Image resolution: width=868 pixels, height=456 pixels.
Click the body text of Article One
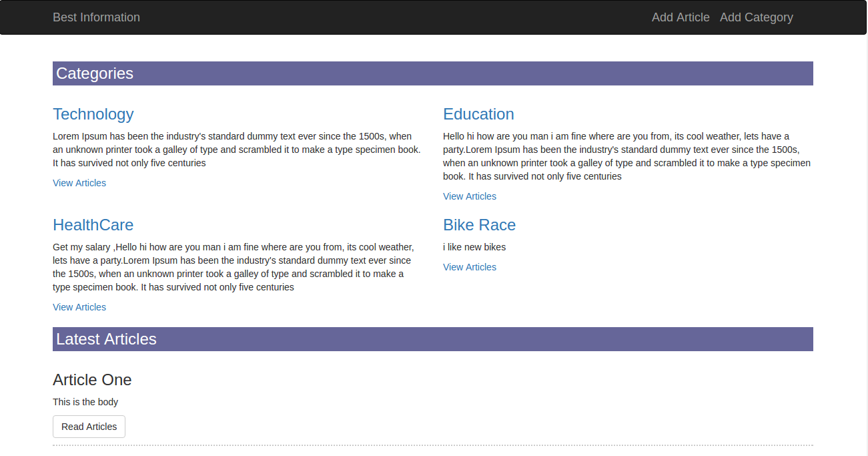(x=85, y=402)
